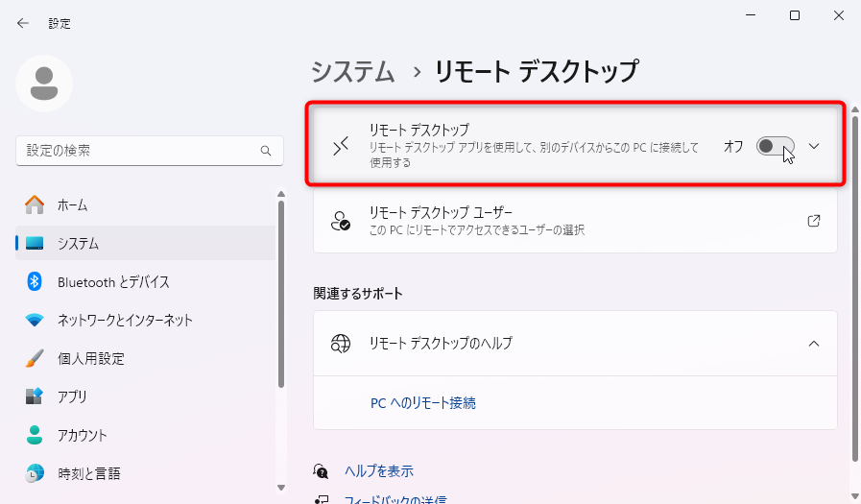
Task: Click the ホーム house icon
Action: (x=35, y=204)
